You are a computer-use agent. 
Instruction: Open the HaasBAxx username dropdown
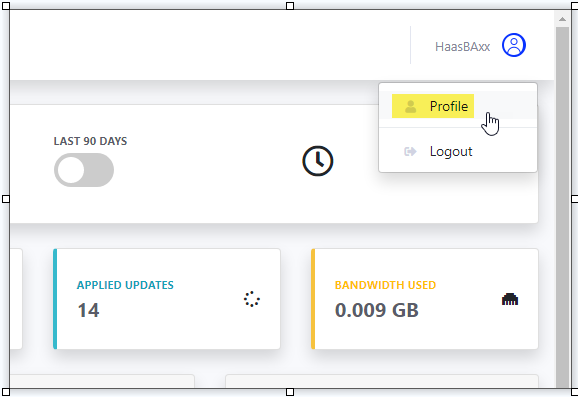click(x=463, y=47)
